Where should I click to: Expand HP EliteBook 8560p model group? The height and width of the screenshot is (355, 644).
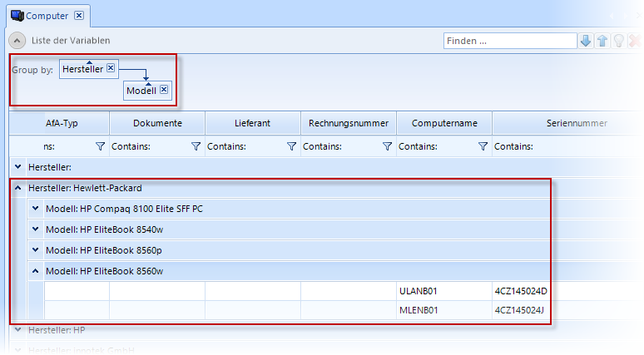tap(35, 249)
